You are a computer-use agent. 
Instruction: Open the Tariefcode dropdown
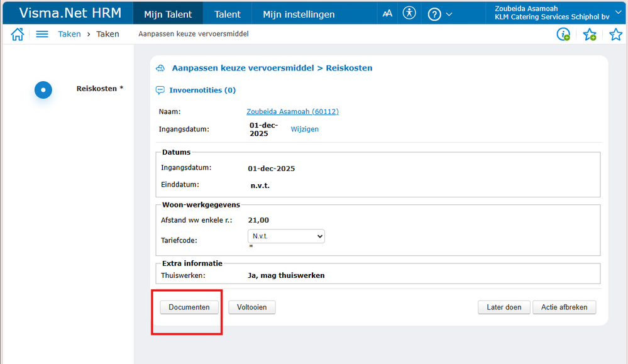click(x=287, y=236)
